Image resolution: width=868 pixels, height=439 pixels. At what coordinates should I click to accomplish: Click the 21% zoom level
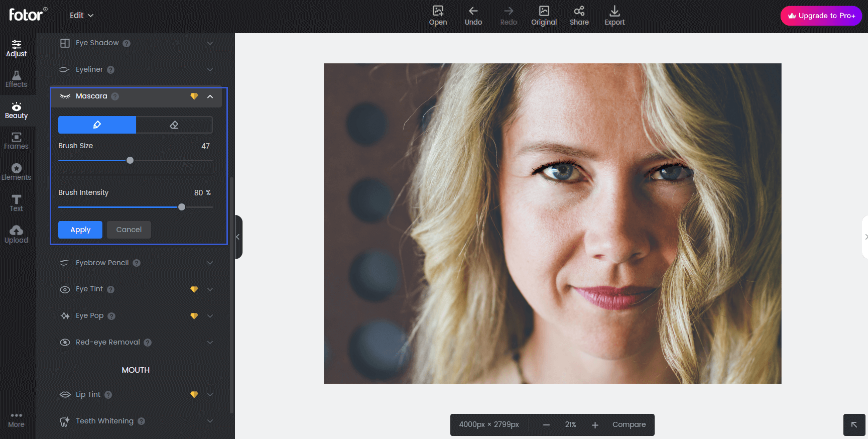click(570, 424)
